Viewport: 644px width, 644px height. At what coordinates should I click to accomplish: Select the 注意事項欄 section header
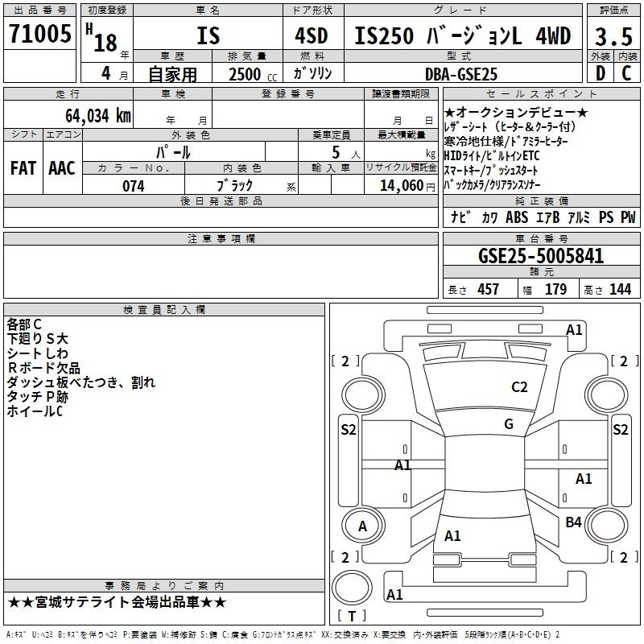tap(221, 238)
